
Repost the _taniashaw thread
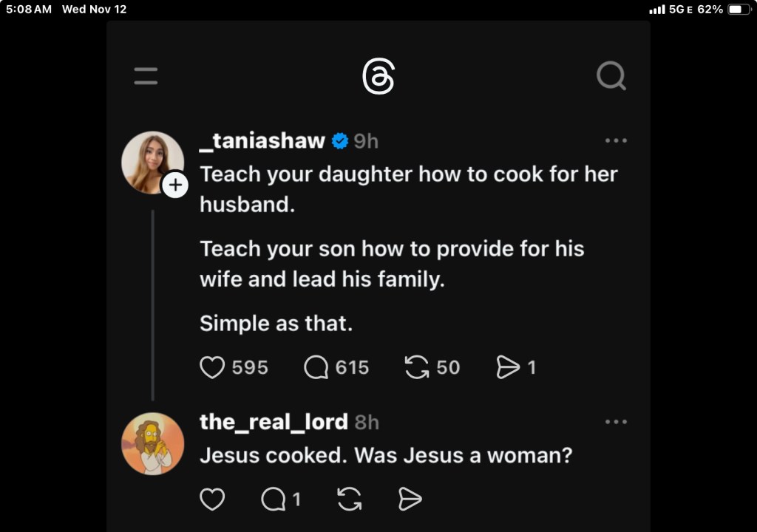pos(417,367)
